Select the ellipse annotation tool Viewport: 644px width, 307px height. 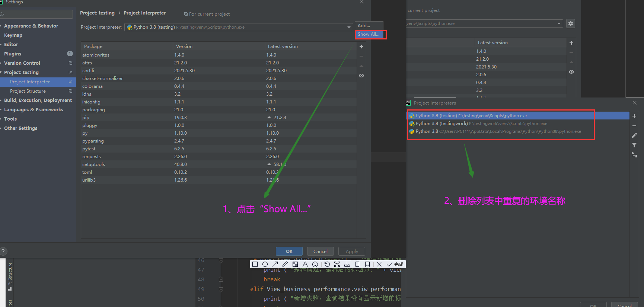click(x=265, y=264)
